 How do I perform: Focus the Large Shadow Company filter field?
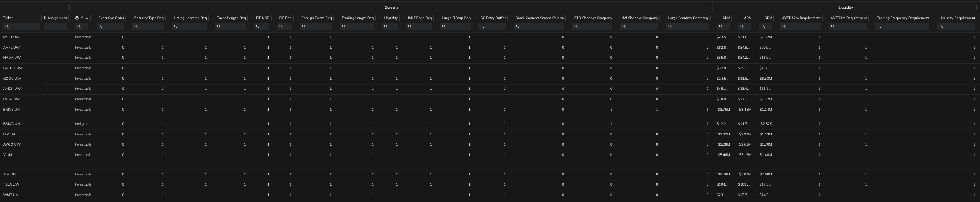[687, 27]
